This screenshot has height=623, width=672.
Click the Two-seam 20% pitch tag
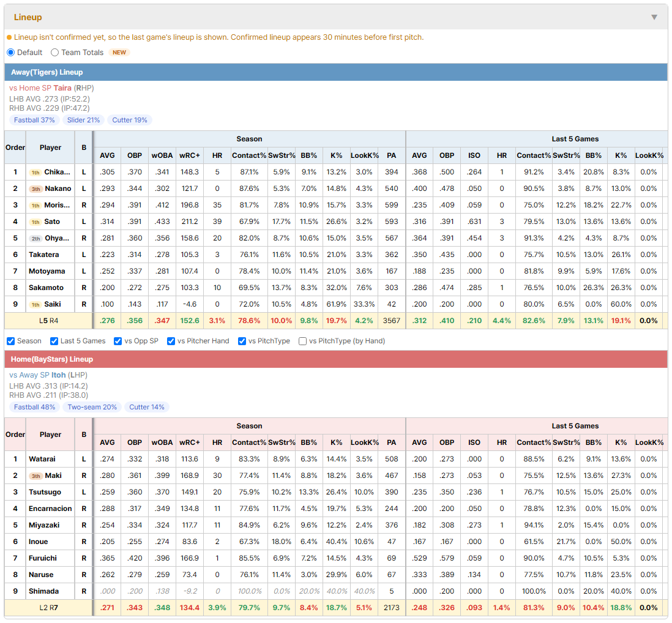click(x=92, y=407)
